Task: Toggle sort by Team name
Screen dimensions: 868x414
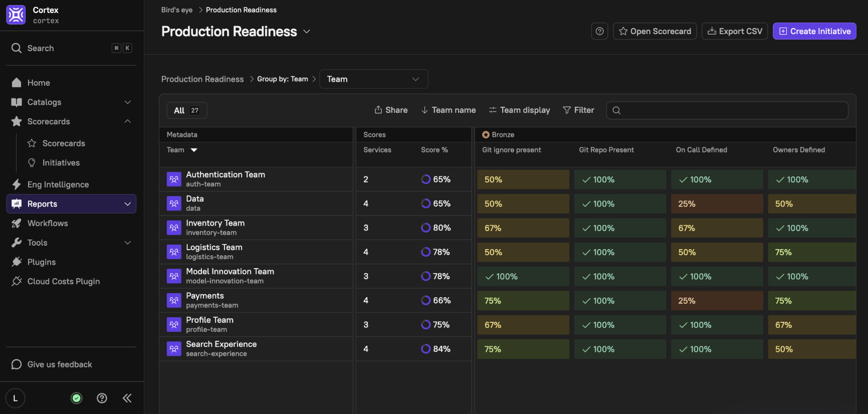Action: tap(448, 110)
